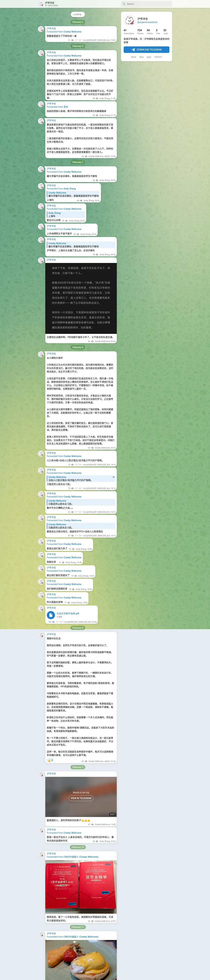Click the February 4 date badge
This screenshot has height=980, width=210.
tap(77, 46)
